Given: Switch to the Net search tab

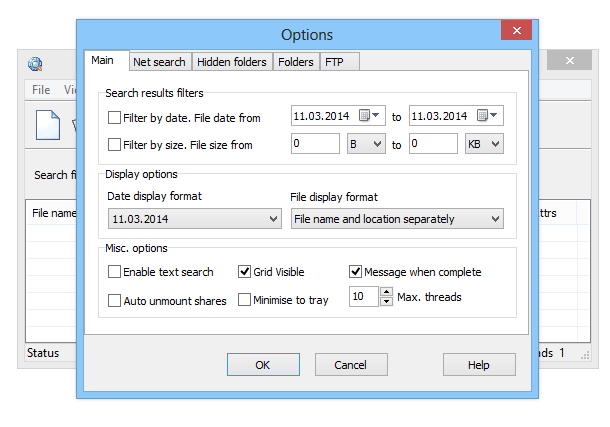Looking at the screenshot, I should click(159, 62).
